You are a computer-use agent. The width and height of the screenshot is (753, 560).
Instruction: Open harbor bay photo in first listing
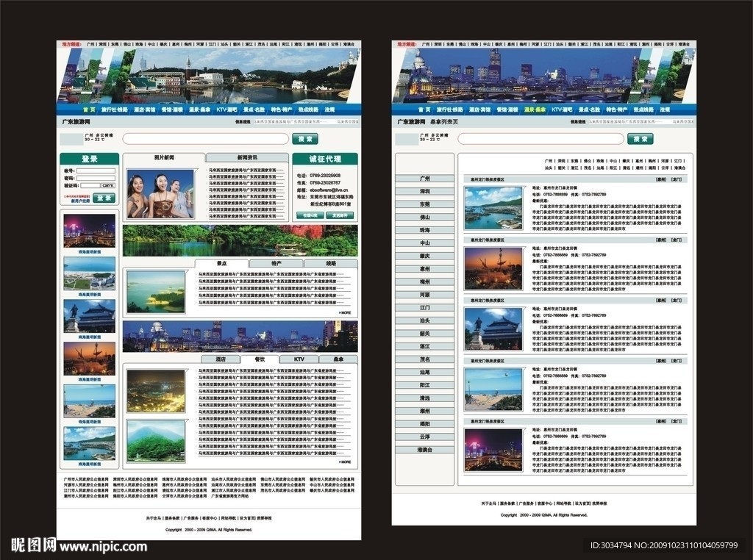(493, 208)
